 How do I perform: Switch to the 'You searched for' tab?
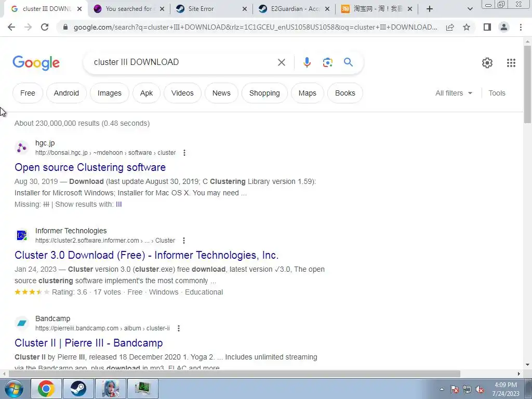point(128,9)
